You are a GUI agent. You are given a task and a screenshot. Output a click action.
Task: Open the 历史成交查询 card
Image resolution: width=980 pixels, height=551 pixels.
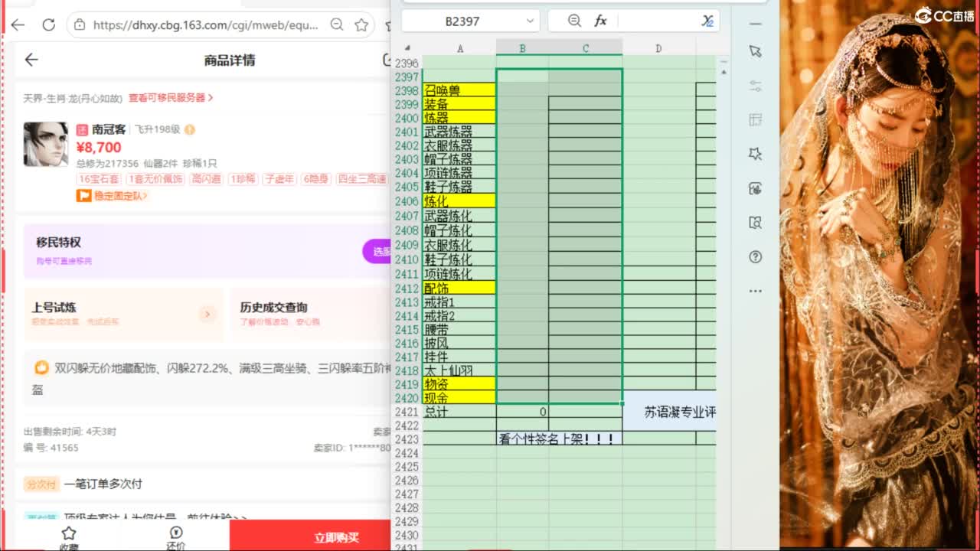pyautogui.click(x=312, y=314)
